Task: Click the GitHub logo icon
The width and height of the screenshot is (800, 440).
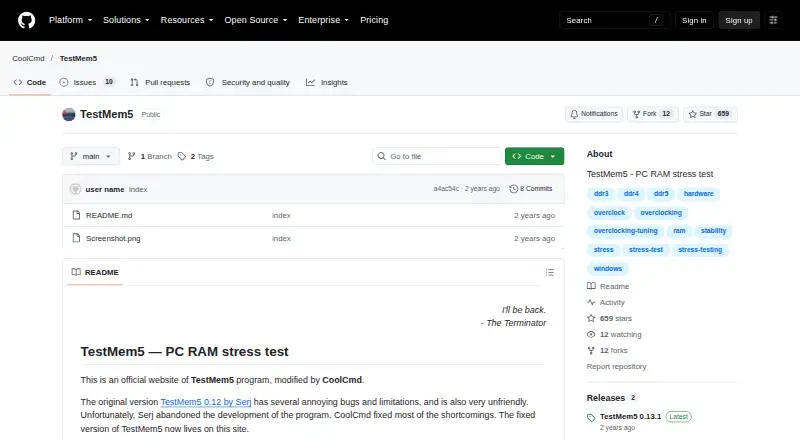Action: pyautogui.click(x=27, y=20)
